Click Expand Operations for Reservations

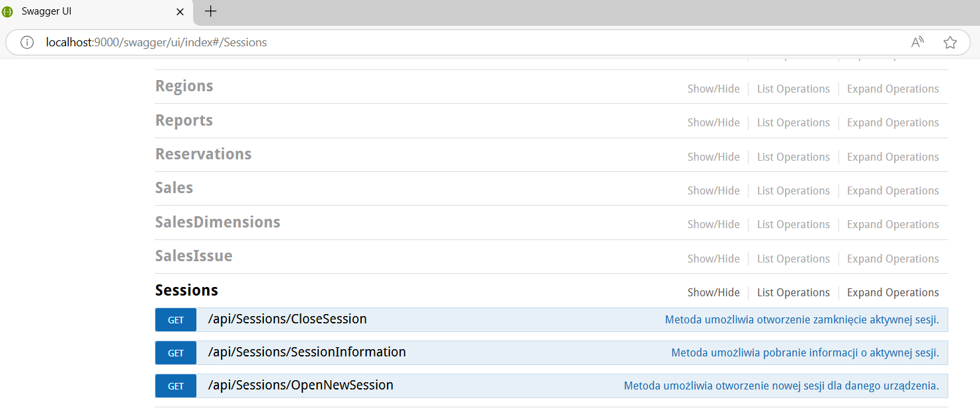tap(893, 157)
